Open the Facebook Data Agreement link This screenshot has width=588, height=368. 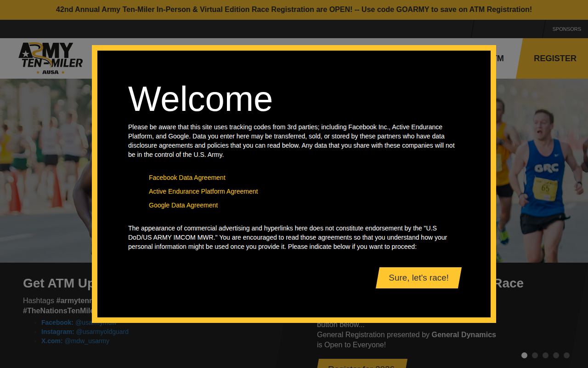(x=187, y=178)
